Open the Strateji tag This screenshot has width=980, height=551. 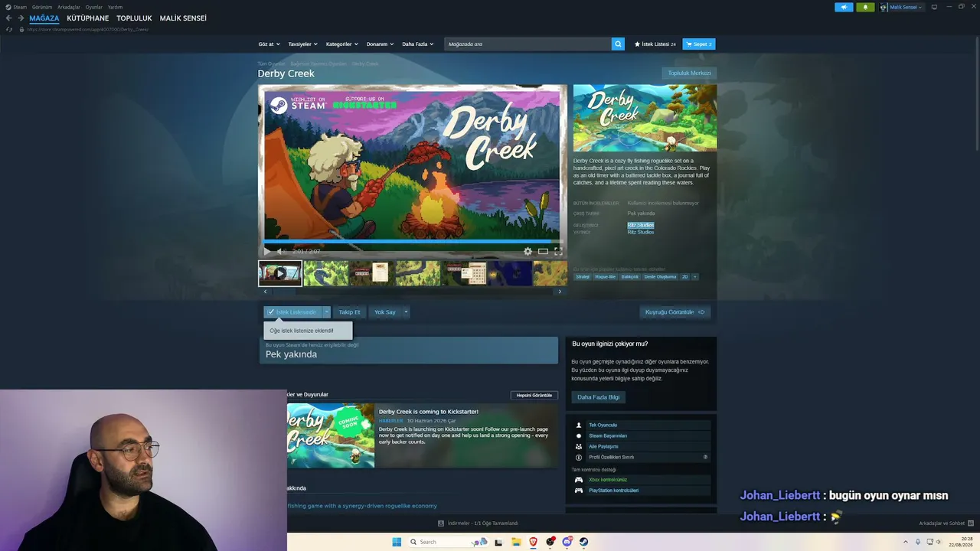tap(583, 276)
